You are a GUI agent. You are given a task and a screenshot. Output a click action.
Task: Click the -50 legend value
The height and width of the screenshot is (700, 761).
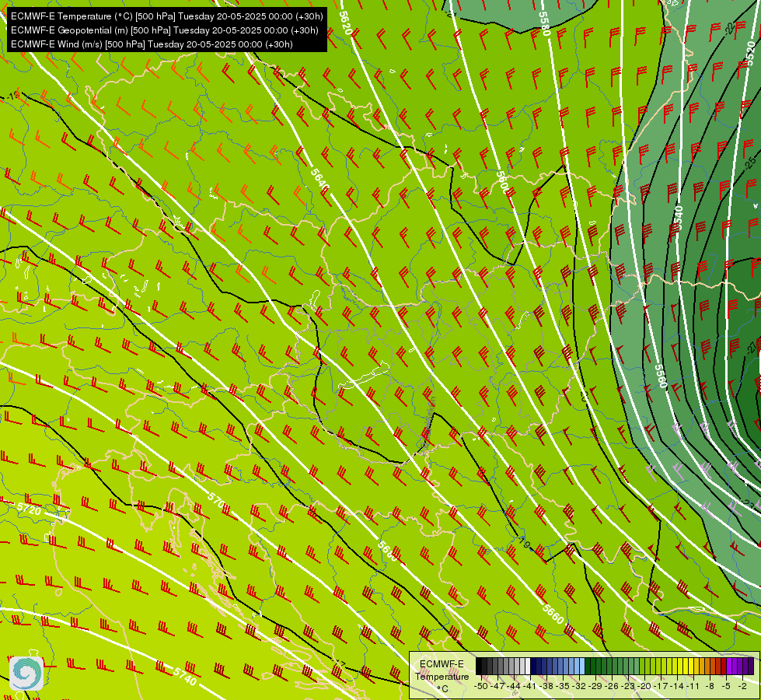(481, 686)
